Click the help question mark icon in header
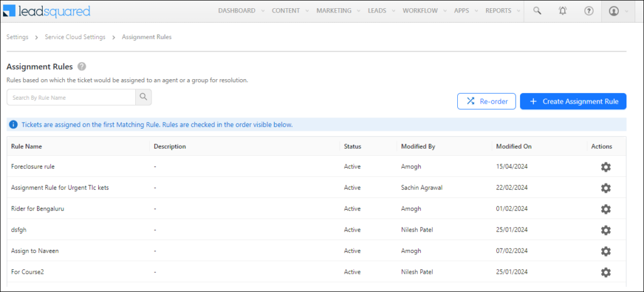 (589, 11)
